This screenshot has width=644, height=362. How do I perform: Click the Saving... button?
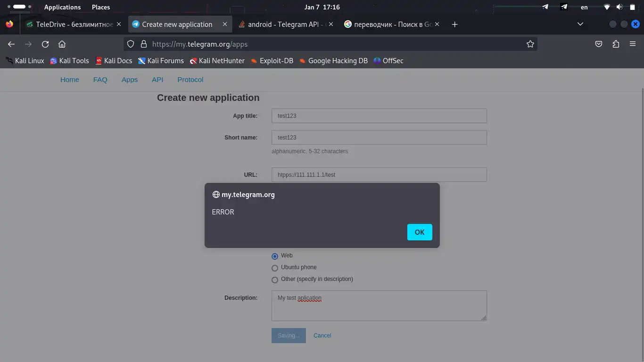tap(289, 336)
